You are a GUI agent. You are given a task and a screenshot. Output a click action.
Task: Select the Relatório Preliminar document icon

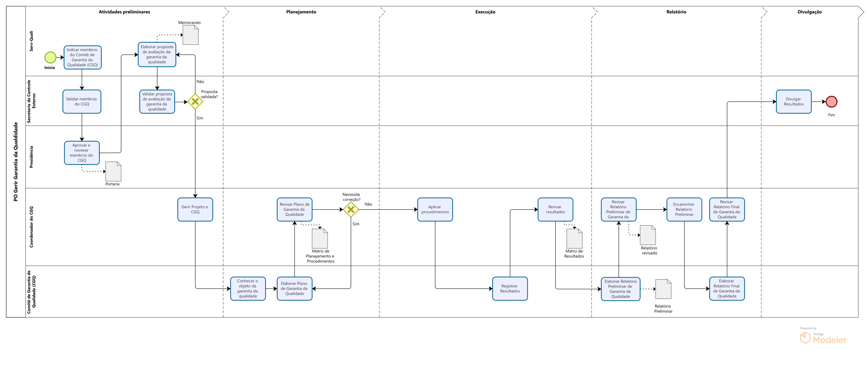[x=663, y=289]
